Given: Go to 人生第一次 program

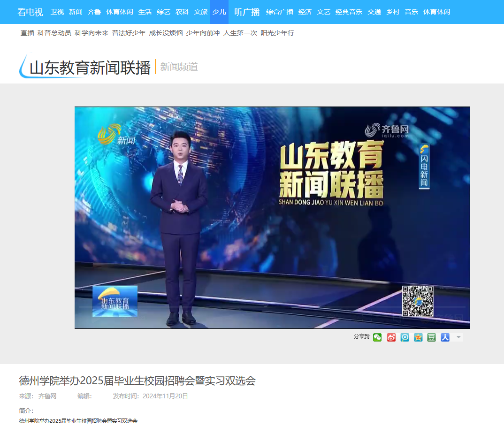Looking at the screenshot, I should click(240, 33).
